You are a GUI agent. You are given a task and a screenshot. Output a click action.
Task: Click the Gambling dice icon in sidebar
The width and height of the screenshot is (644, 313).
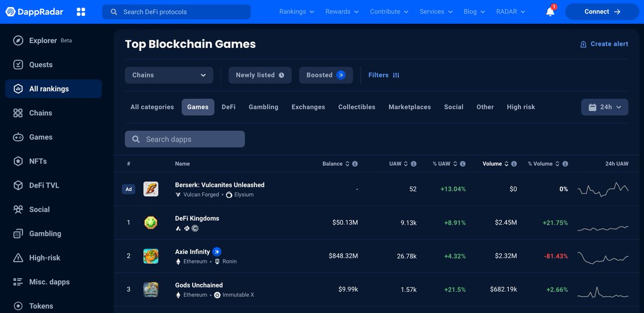(x=18, y=234)
